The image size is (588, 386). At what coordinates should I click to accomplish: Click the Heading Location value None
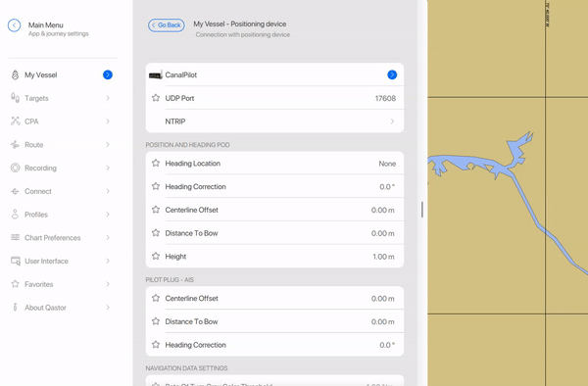click(387, 164)
